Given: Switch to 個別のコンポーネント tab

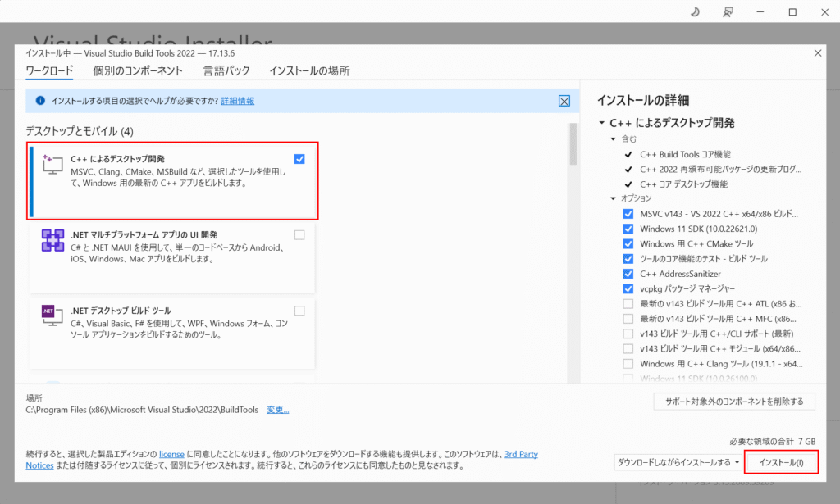Looking at the screenshot, I should coord(138,70).
